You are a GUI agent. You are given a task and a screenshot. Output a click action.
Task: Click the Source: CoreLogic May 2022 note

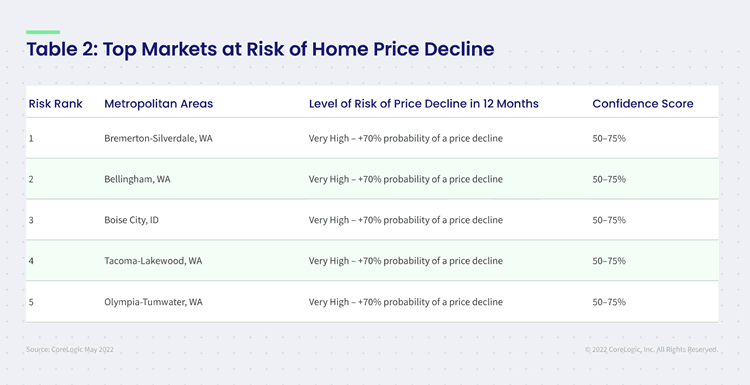point(70,350)
